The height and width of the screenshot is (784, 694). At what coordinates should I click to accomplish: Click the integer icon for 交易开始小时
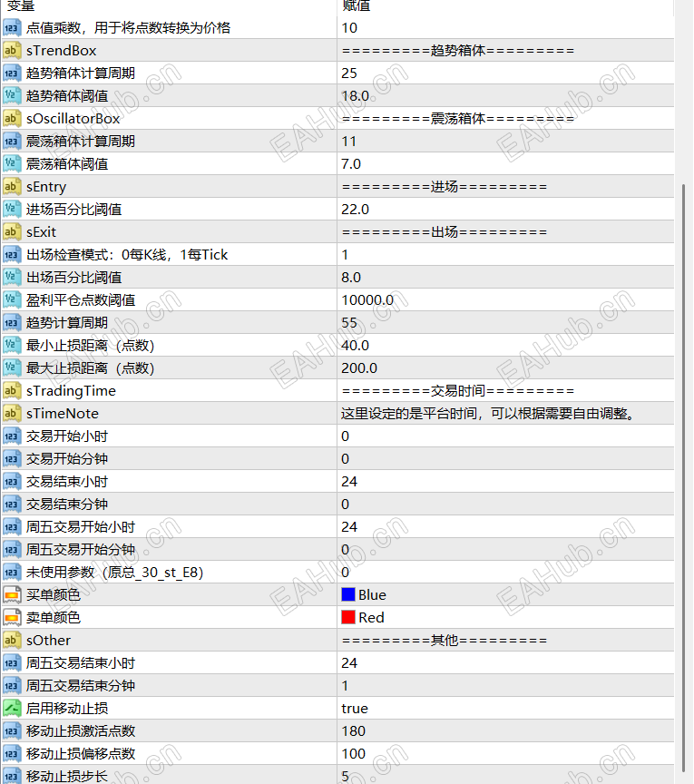pyautogui.click(x=12, y=436)
